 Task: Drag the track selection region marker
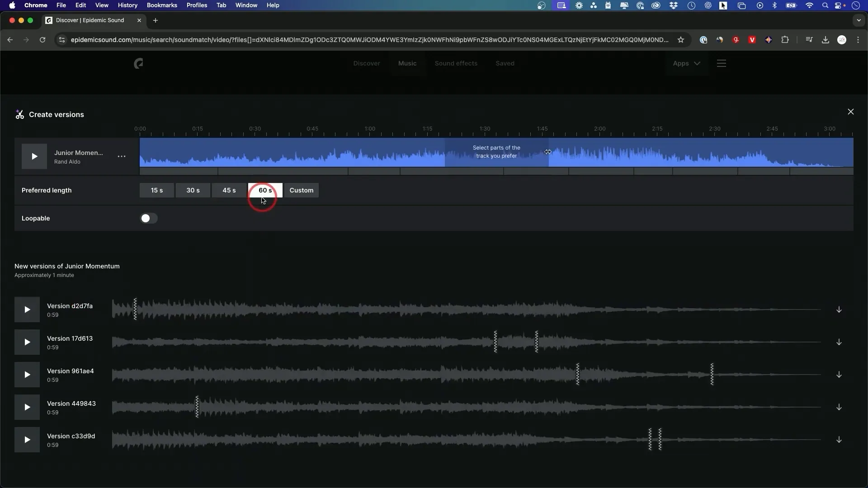coord(547,151)
